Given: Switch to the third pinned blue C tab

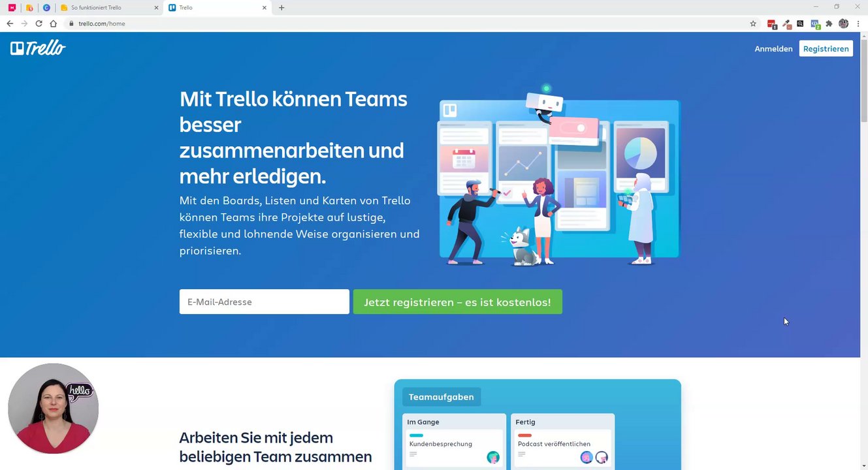Looking at the screenshot, I should 46,8.
